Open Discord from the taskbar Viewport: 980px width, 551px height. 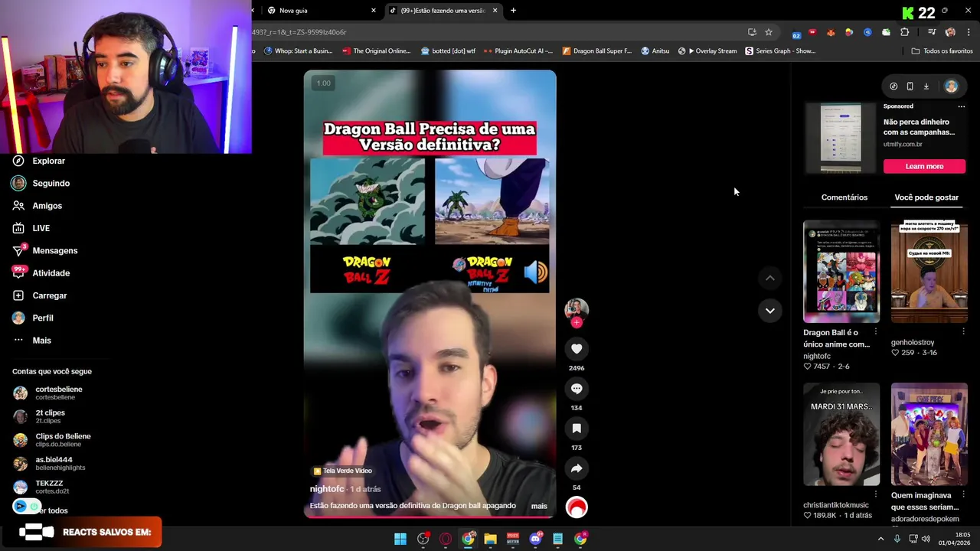(x=535, y=539)
